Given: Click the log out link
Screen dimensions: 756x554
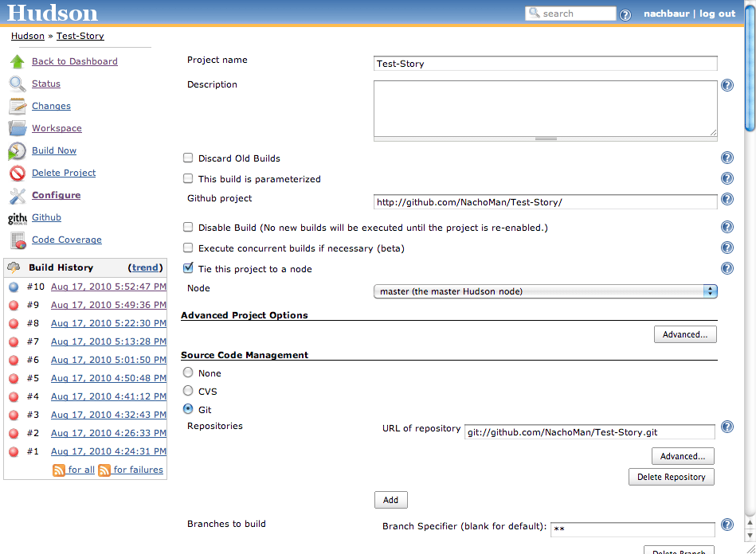Looking at the screenshot, I should click(718, 14).
